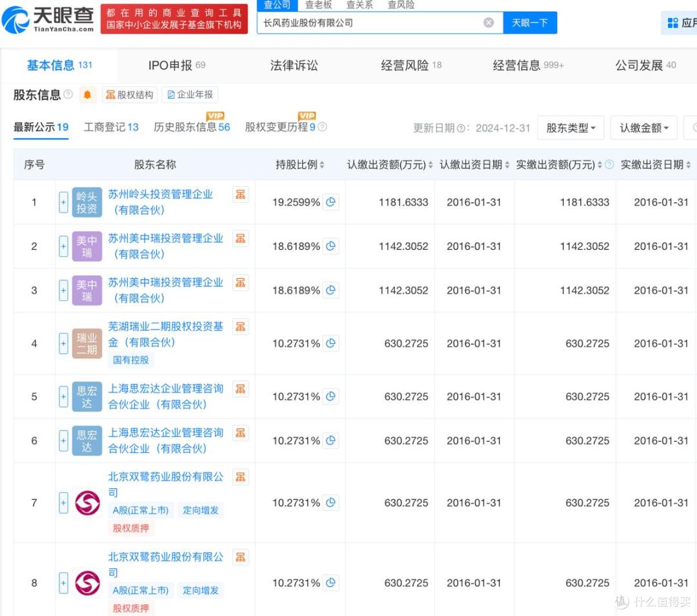Click the bell icon next to 股东信息
697x616 pixels.
[x=87, y=94]
